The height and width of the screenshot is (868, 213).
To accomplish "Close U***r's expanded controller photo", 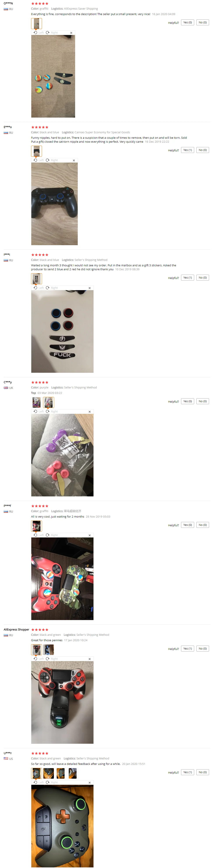I will coord(90,782).
